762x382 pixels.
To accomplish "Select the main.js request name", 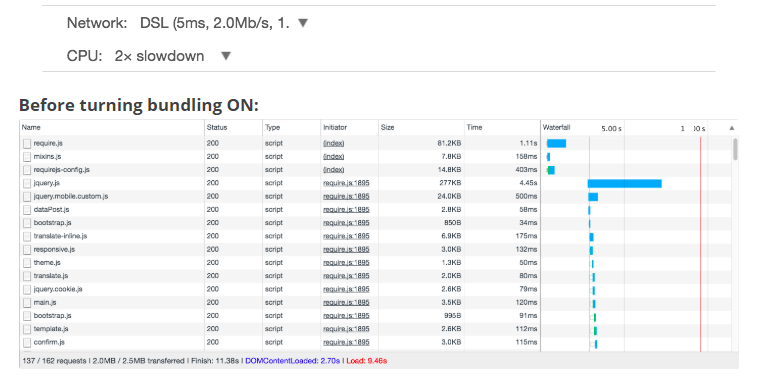I will pyautogui.click(x=45, y=302).
